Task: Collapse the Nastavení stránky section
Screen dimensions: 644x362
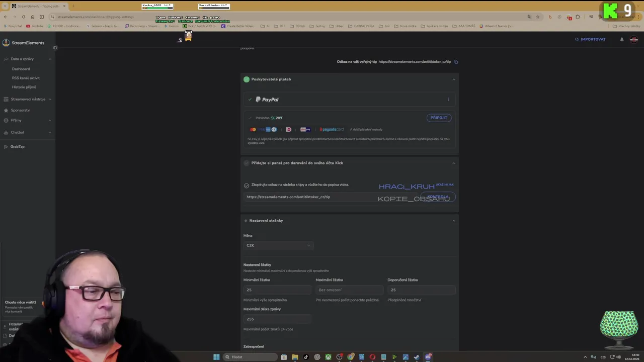Action: pyautogui.click(x=453, y=221)
